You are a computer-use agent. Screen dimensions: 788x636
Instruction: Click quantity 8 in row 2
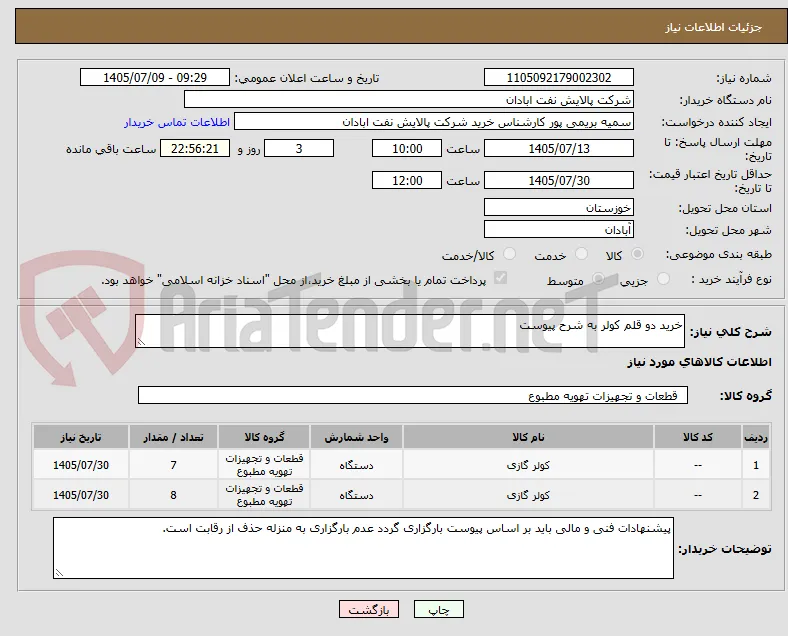point(173,495)
